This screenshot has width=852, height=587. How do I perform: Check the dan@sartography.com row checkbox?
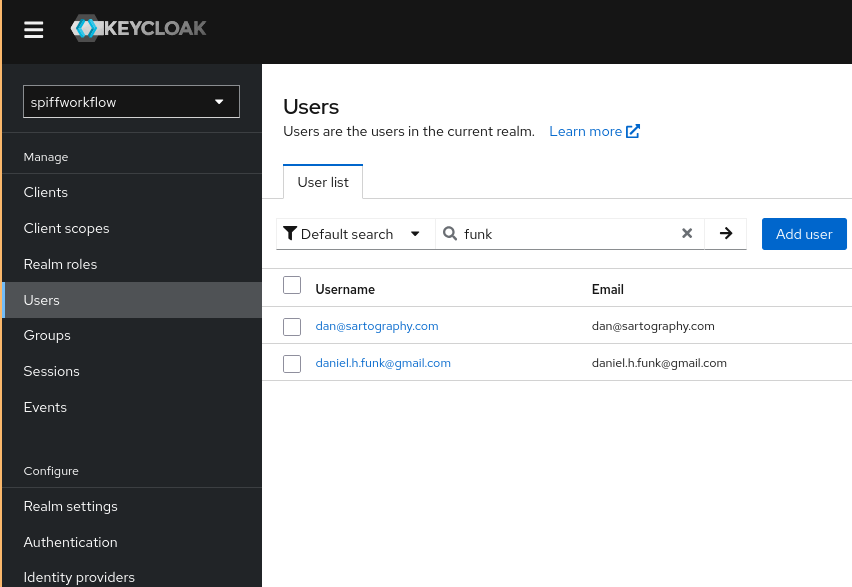292,327
